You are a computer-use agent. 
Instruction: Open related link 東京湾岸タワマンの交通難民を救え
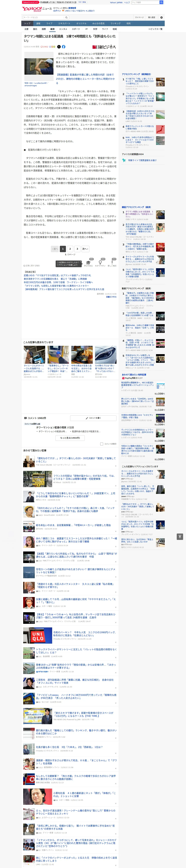(x=55, y=279)
